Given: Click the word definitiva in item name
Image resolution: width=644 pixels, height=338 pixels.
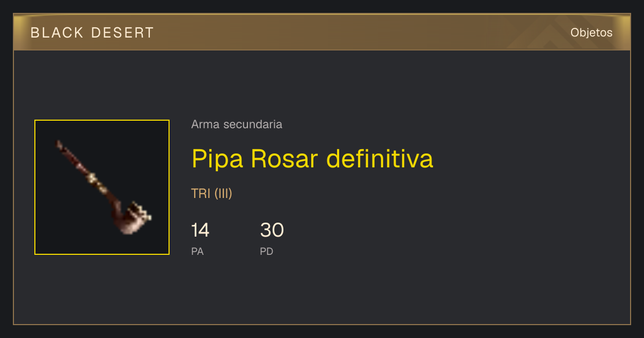Looking at the screenshot, I should 380,159.
